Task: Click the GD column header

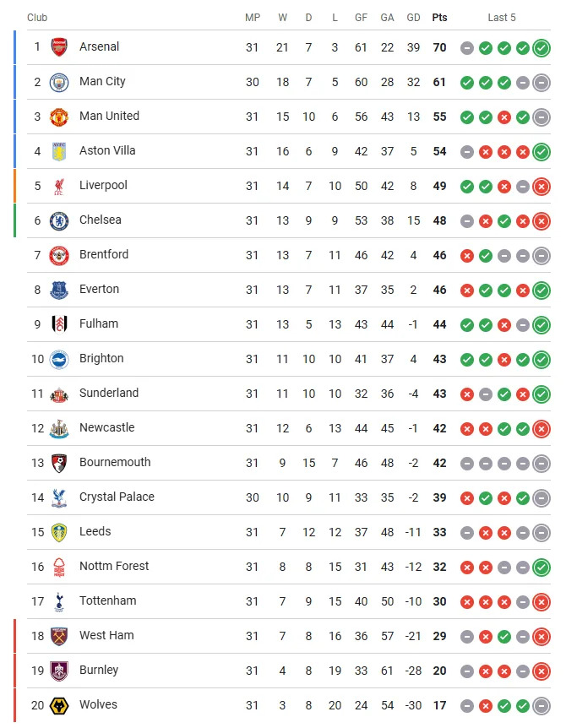Action: point(413,18)
